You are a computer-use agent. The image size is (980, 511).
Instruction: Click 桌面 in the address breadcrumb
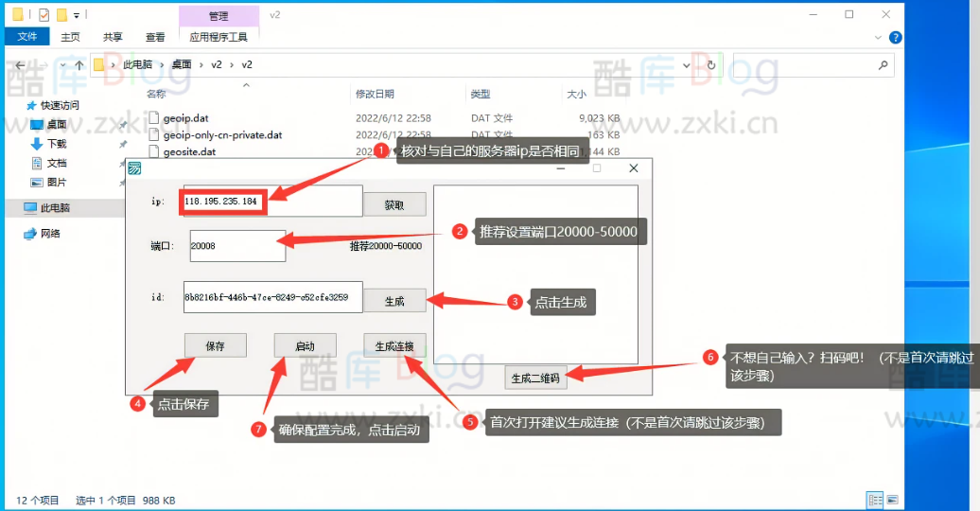pos(182,64)
